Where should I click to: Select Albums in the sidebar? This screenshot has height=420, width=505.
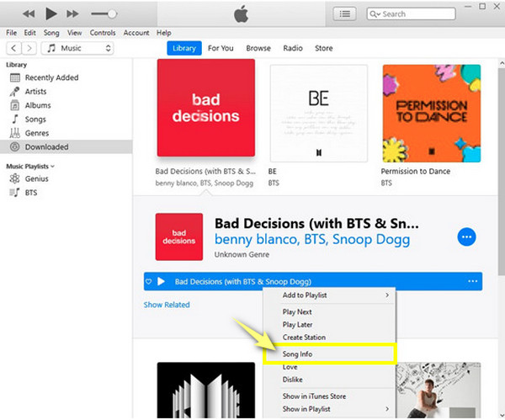click(x=66, y=105)
